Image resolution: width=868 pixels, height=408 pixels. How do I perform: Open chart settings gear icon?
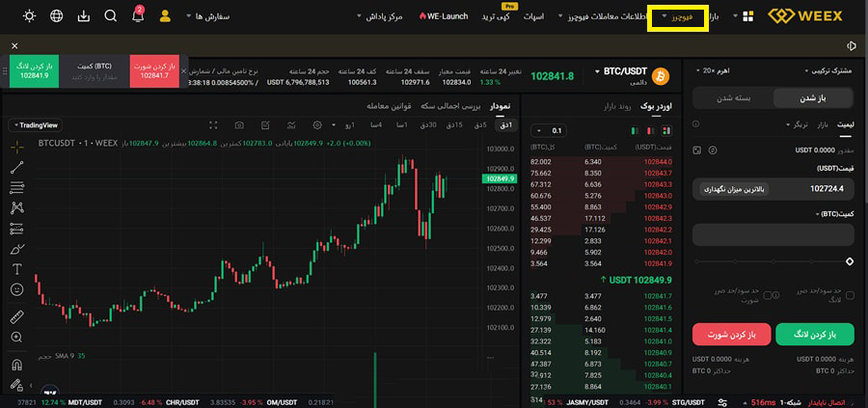[317, 125]
